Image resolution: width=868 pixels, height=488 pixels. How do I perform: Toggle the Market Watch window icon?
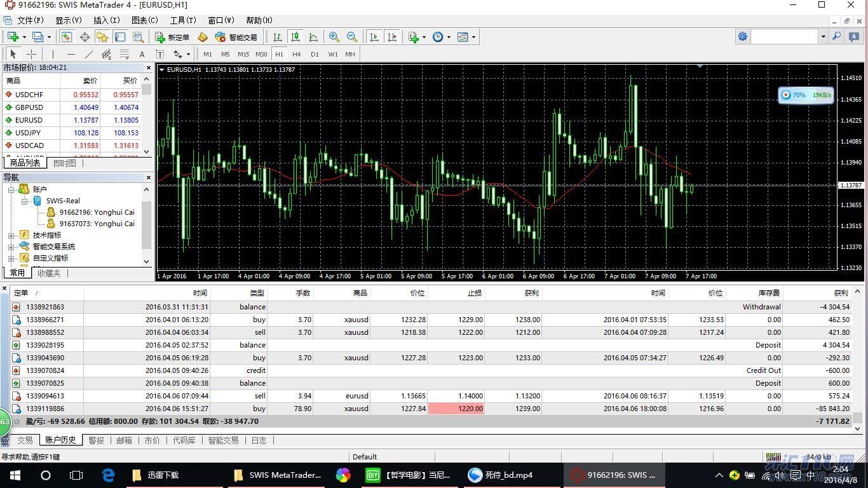pyautogui.click(x=67, y=37)
